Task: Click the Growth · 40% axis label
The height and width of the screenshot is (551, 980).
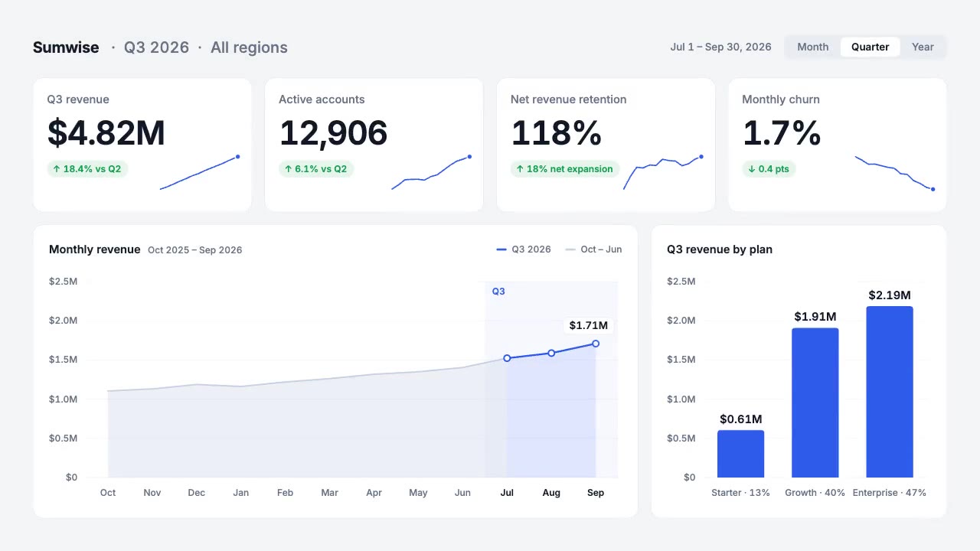Action: coord(815,493)
